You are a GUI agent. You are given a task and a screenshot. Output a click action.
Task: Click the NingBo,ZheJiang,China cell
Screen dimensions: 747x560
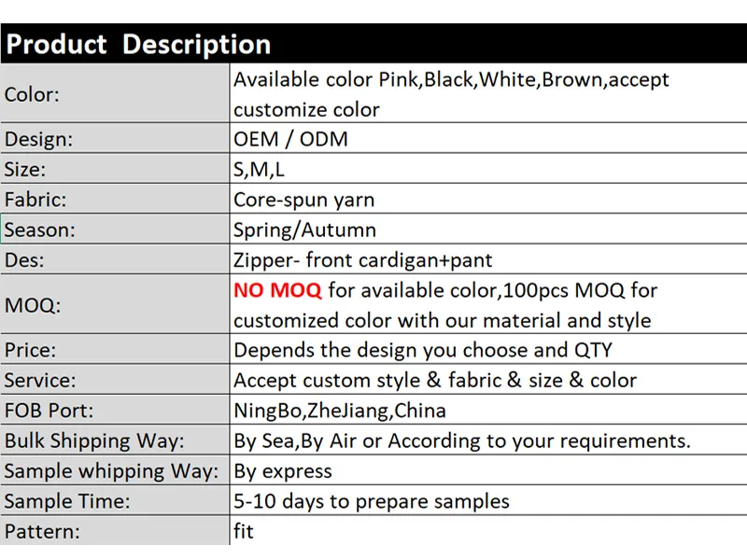487,411
